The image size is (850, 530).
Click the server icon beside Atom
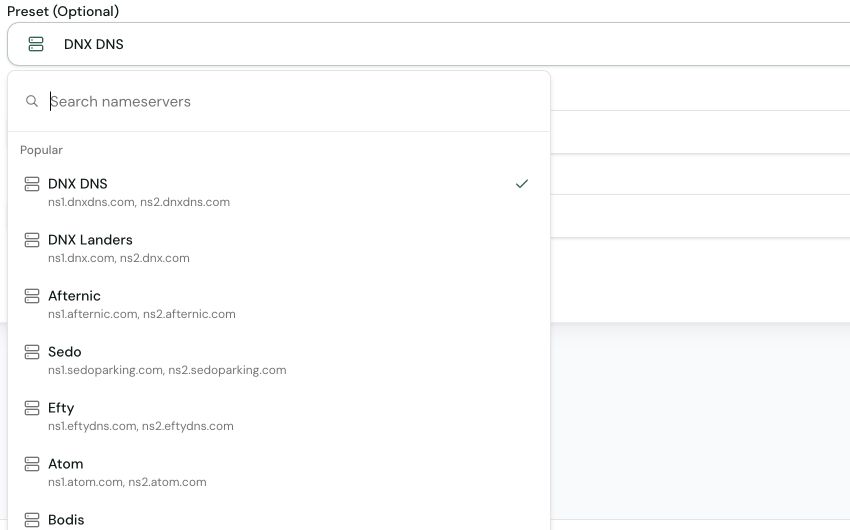(x=32, y=464)
